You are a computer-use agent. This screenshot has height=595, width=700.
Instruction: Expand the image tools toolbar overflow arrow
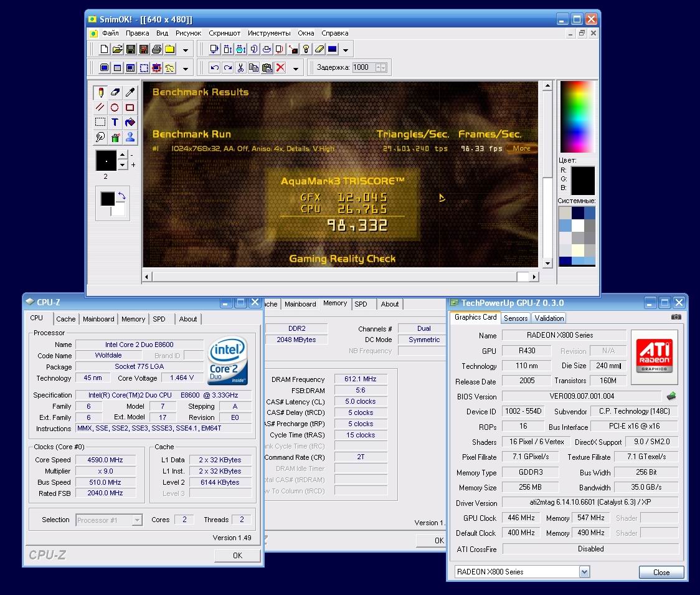click(346, 50)
